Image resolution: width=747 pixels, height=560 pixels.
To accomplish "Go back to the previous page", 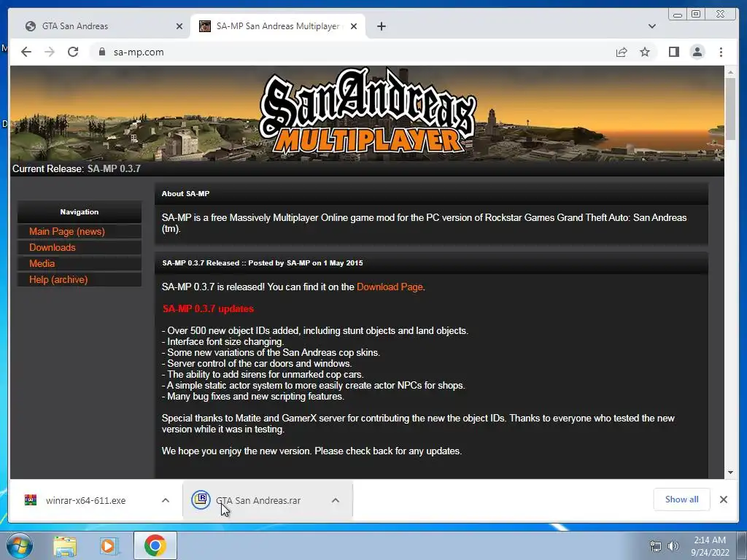I will tap(26, 52).
